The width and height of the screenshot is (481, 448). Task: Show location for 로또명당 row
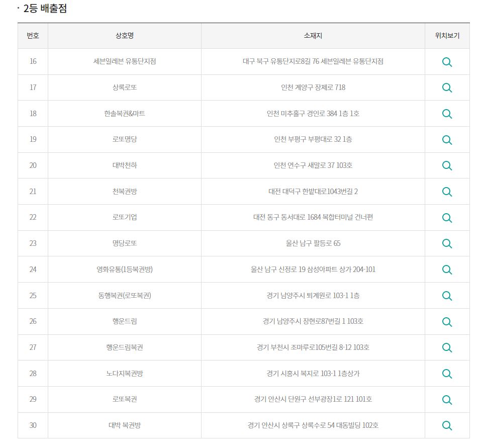click(447, 140)
